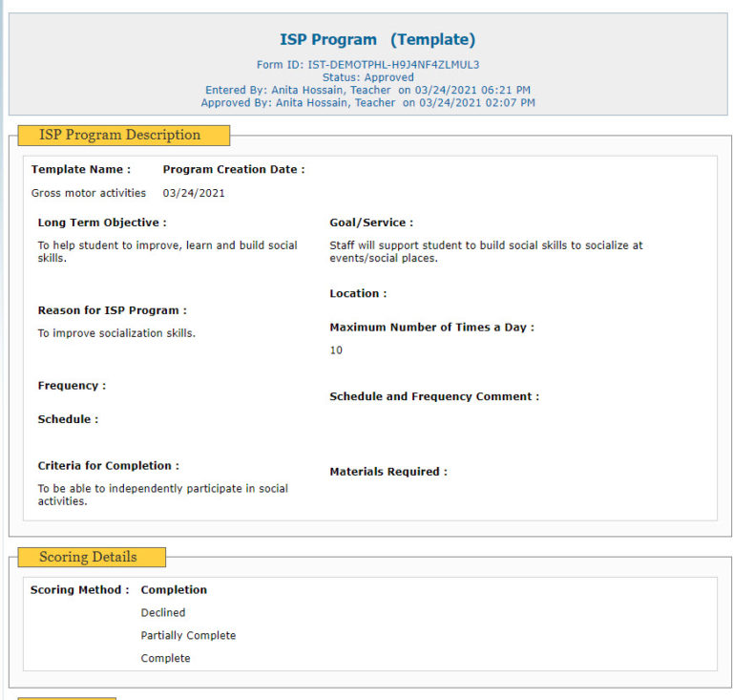733x700 pixels.
Task: Click the Schedule and Frequency Comment label
Action: (x=434, y=396)
